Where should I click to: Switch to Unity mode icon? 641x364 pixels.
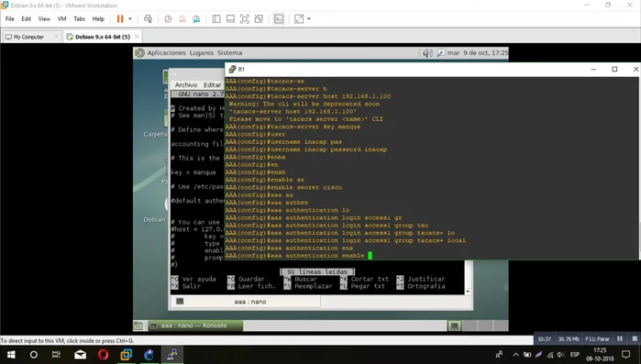(259, 18)
